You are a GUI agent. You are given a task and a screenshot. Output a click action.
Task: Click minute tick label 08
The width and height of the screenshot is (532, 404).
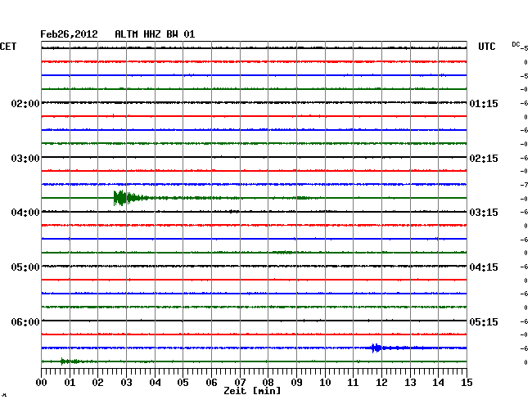[268, 382]
